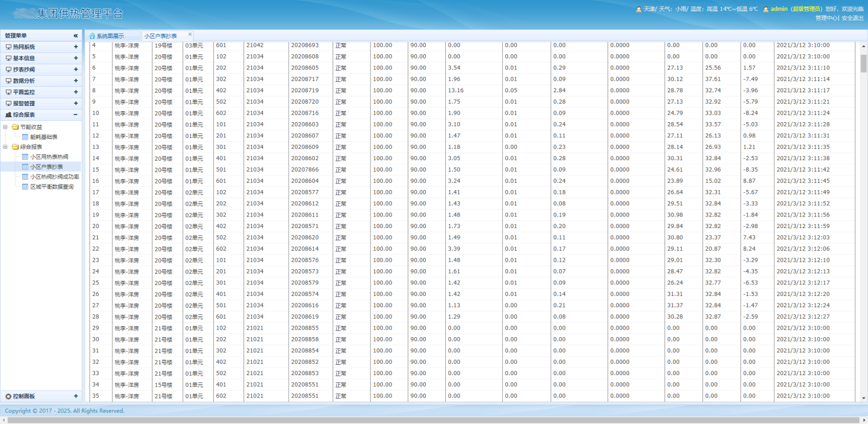
Task: Expand the 数据分析 menu section
Action: tap(75, 81)
